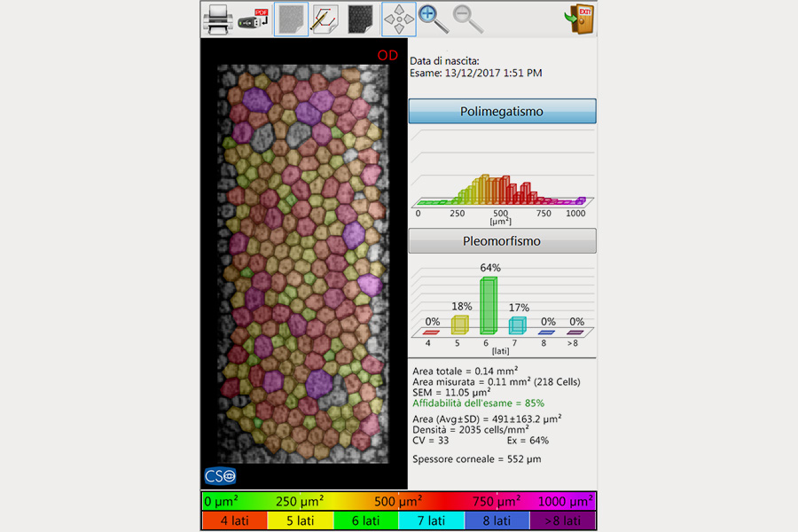Click the '500 µm²' mark on the color scale
Screen dimensions: 798x532
coord(398,502)
